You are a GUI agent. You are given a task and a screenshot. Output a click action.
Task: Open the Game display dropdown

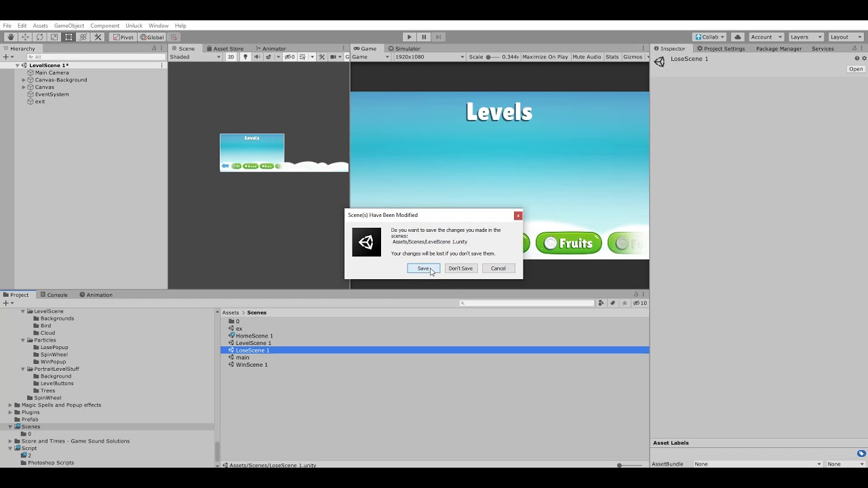[x=370, y=57]
